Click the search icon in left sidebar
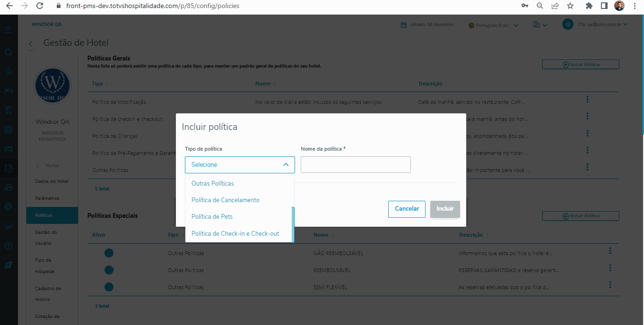This screenshot has height=325, width=644. (8, 52)
